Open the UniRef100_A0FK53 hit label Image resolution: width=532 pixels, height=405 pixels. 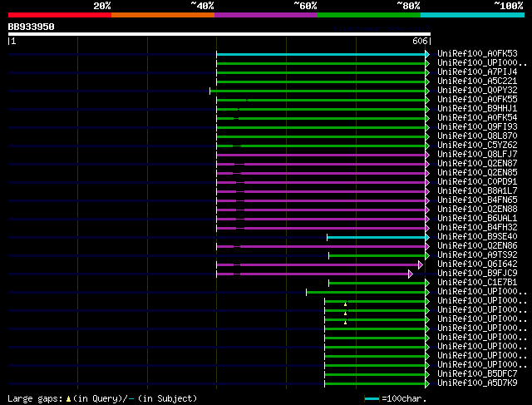point(477,53)
